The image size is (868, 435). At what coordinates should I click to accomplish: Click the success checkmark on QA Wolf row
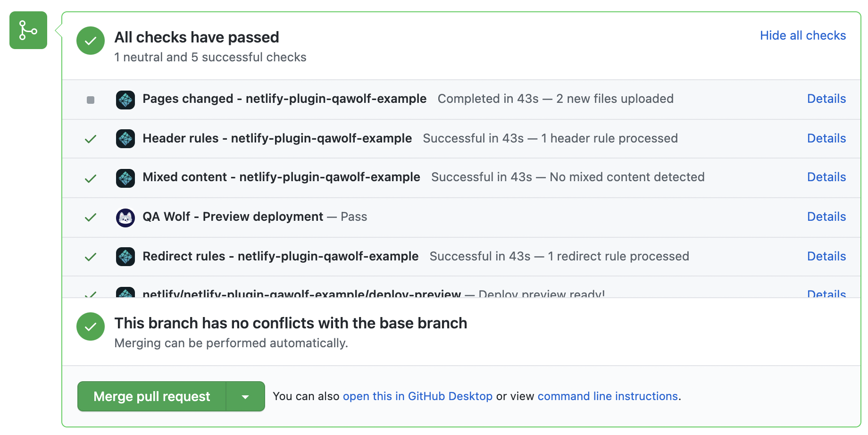click(90, 217)
